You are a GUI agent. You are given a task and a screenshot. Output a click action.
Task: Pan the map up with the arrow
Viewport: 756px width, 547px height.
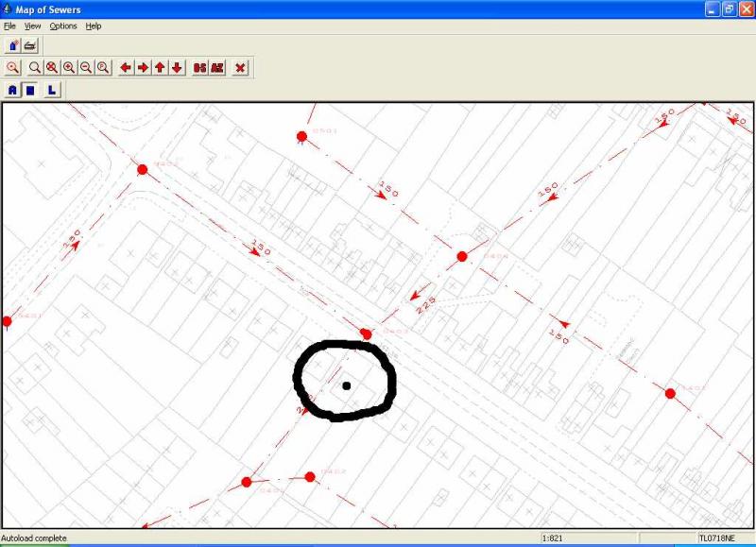point(160,67)
